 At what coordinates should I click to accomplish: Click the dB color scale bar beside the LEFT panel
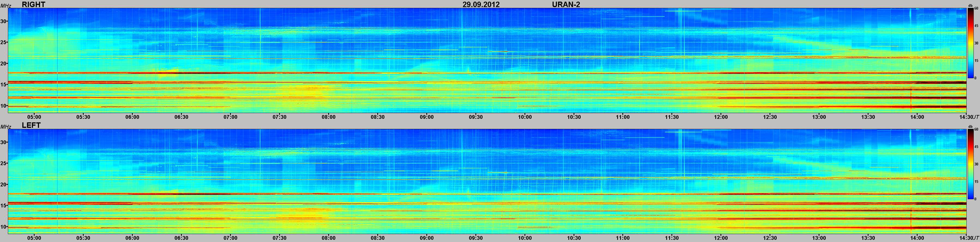(971, 164)
